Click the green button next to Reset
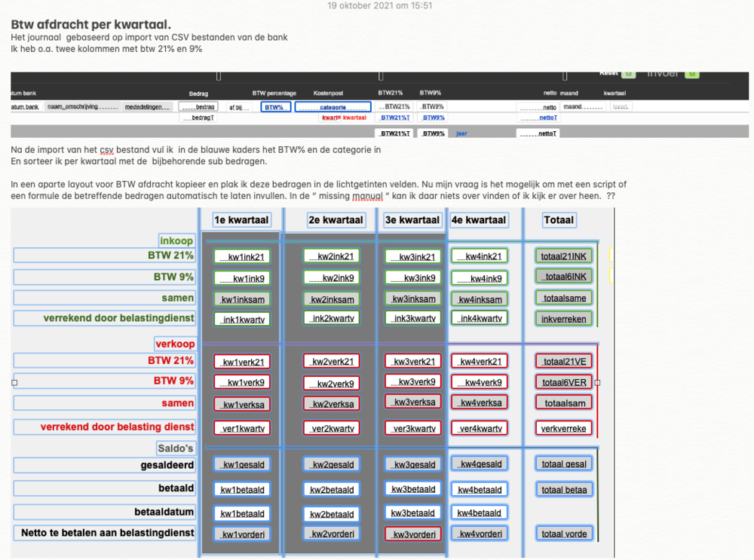Screen dimensions: 754x560 pyautogui.click(x=629, y=75)
